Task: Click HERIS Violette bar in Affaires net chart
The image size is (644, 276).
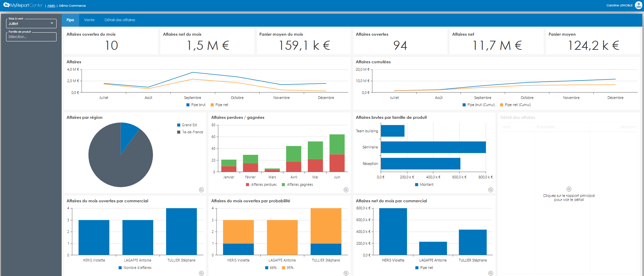Action: coord(393,232)
